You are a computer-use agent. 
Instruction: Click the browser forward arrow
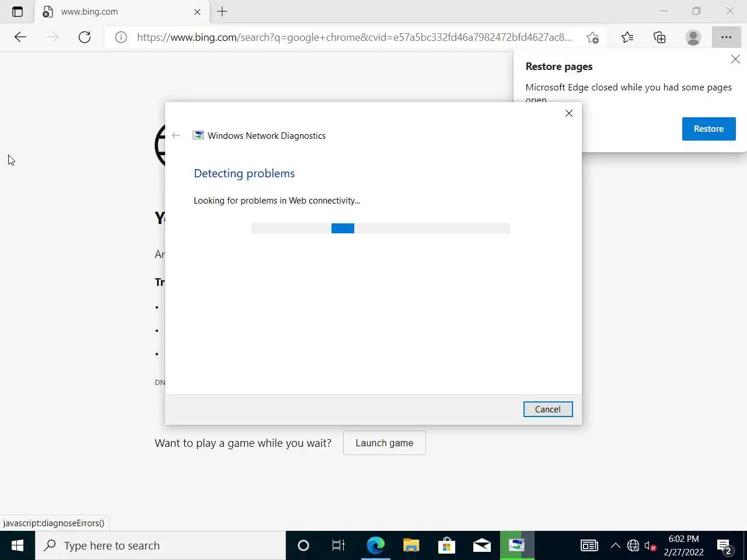(x=53, y=37)
